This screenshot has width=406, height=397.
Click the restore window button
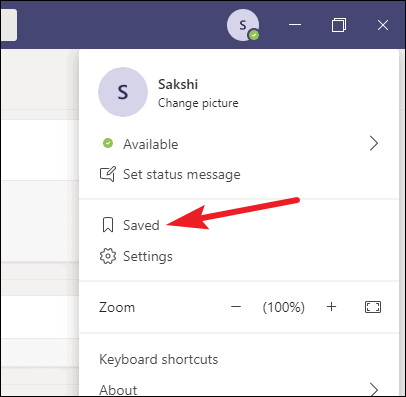point(339,25)
